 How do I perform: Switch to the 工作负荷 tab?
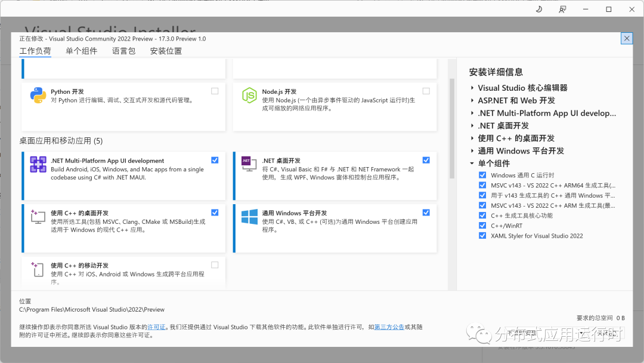[x=35, y=51]
